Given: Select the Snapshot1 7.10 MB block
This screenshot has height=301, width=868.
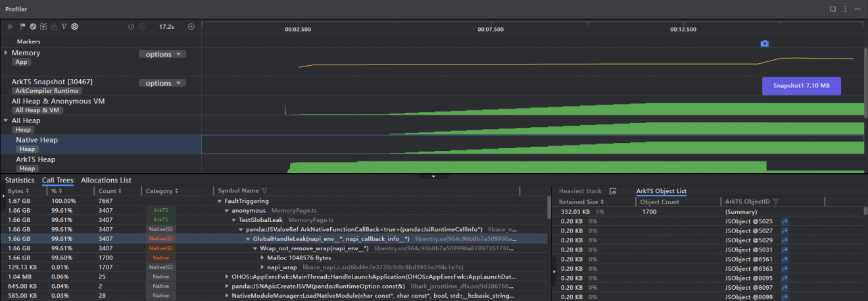Looking at the screenshot, I should tap(801, 86).
